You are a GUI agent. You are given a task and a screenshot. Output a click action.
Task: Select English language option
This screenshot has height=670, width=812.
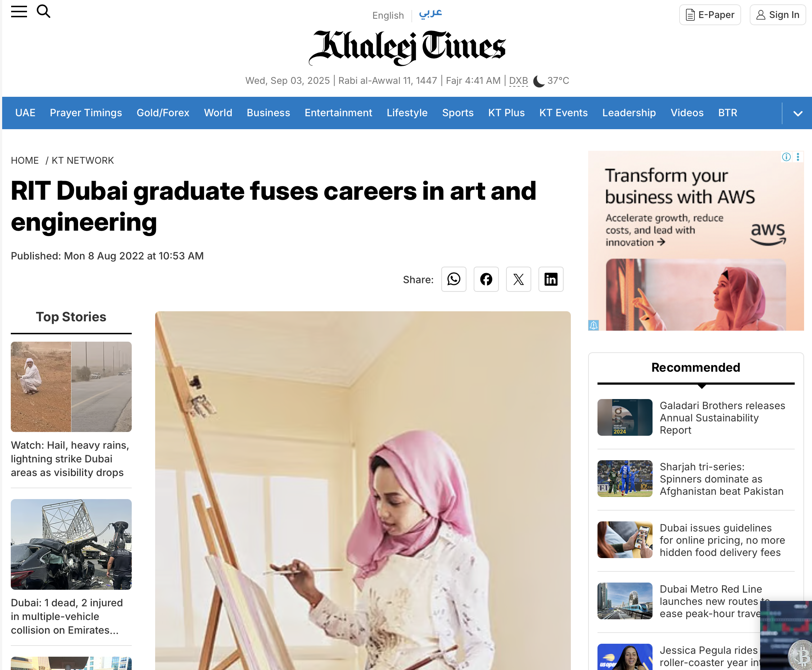[388, 15]
